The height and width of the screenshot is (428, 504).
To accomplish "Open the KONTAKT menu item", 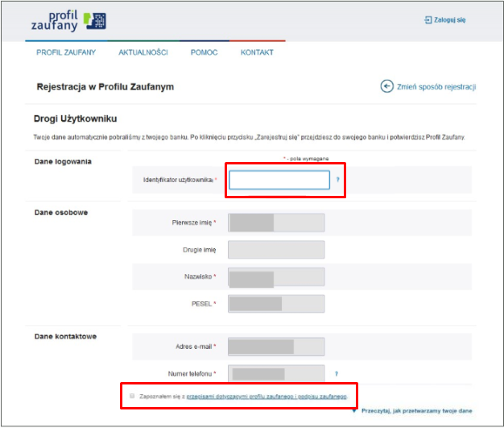I will pyautogui.click(x=257, y=52).
